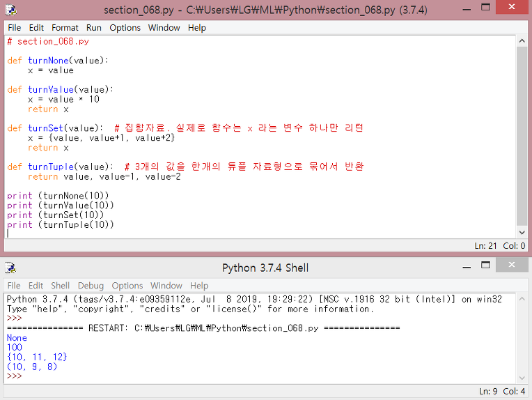This screenshot has height=400, width=532.
Task: Open the Edit menu in the editor window
Action: [x=36, y=28]
